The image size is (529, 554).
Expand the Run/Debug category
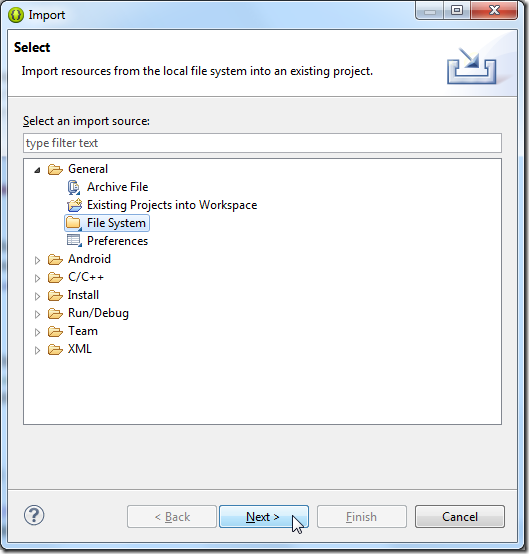point(37,314)
